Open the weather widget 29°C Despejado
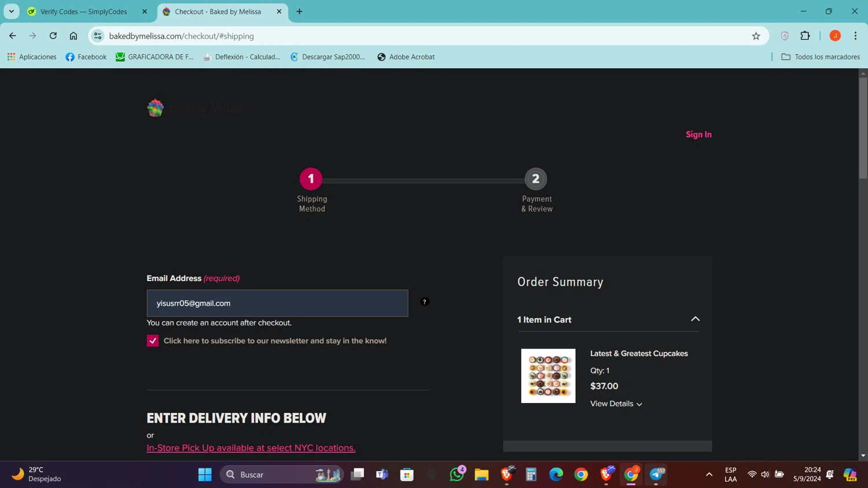Viewport: 868px width, 488px height. point(37,474)
